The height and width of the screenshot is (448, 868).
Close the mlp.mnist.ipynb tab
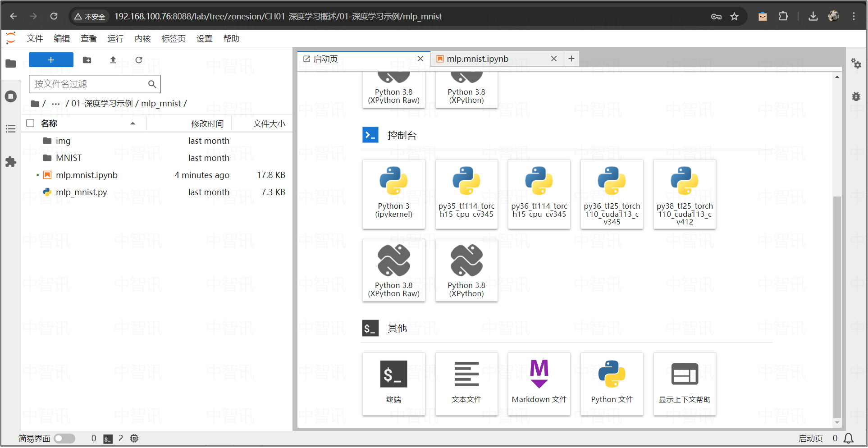pyautogui.click(x=554, y=59)
